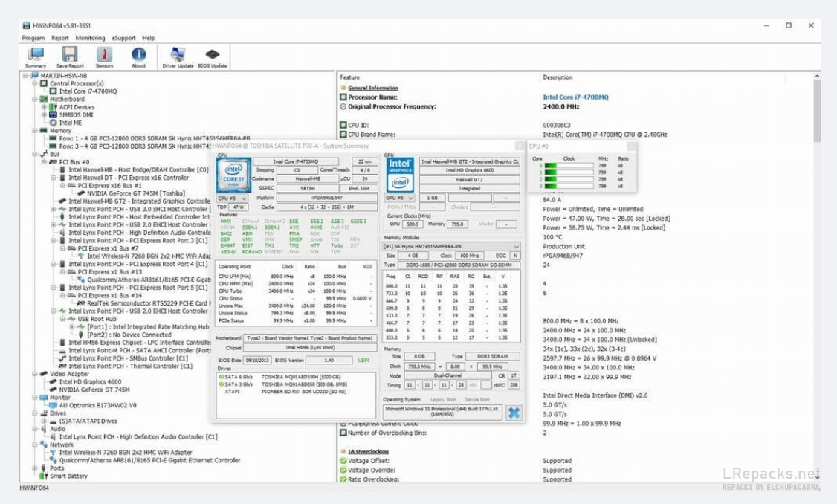The height and width of the screenshot is (504, 837).
Task: Open the Driver Update icon
Action: (x=178, y=57)
